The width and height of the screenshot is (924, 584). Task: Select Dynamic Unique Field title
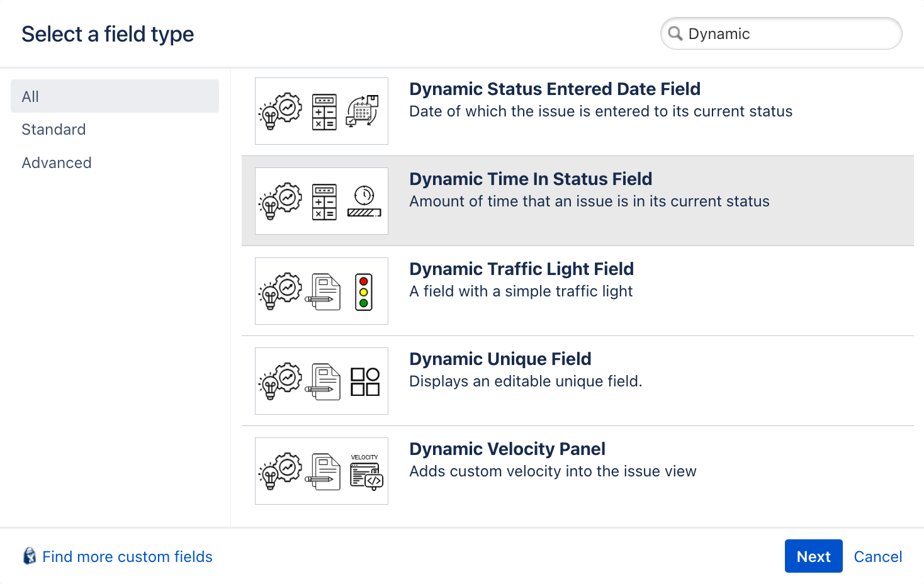[500, 359]
